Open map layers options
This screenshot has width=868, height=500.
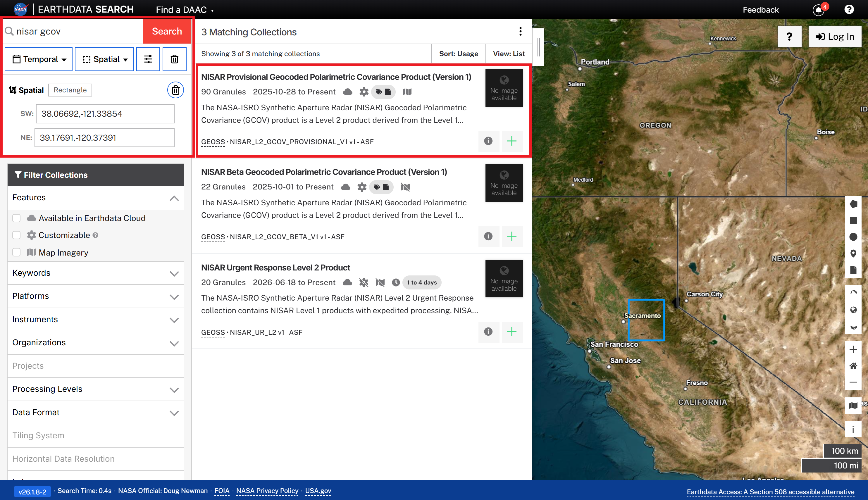point(853,406)
